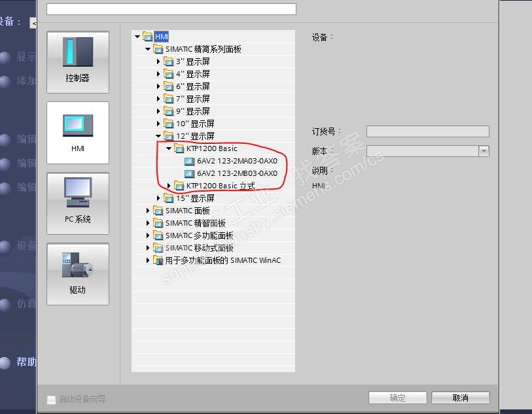Viewport: 532px width, 414px height.
Task: Collapse the HMI root tree node
Action: tap(137, 36)
